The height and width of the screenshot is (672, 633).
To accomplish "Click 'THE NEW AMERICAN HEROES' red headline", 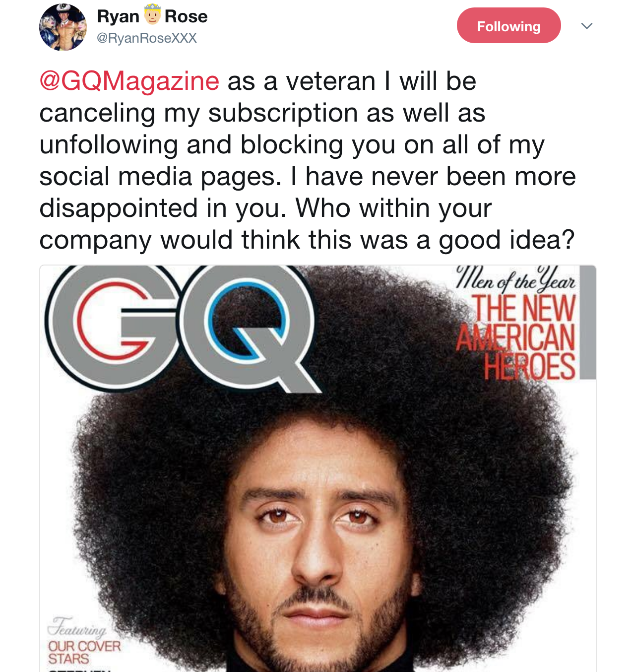I will [516, 337].
